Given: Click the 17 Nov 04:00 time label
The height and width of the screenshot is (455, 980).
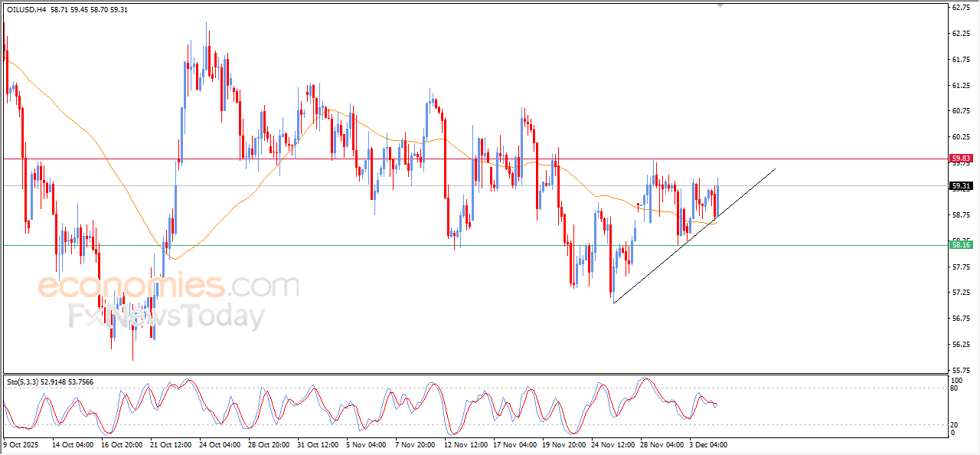Looking at the screenshot, I should coord(514,444).
